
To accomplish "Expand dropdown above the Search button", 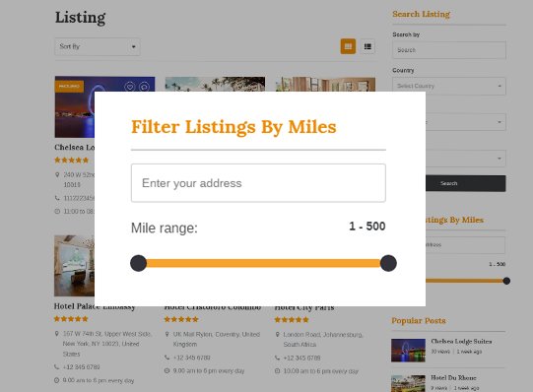I will pyautogui.click(x=465, y=158).
